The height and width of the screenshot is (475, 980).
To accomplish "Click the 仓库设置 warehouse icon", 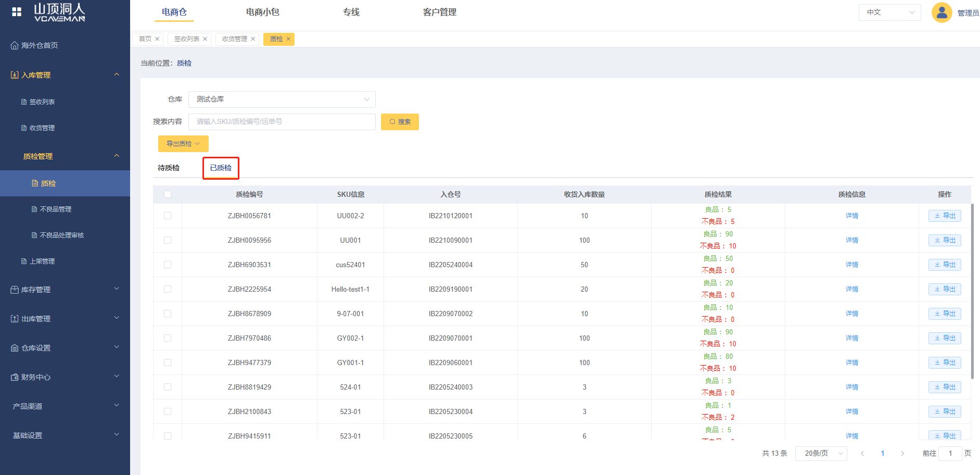I will click(x=15, y=348).
